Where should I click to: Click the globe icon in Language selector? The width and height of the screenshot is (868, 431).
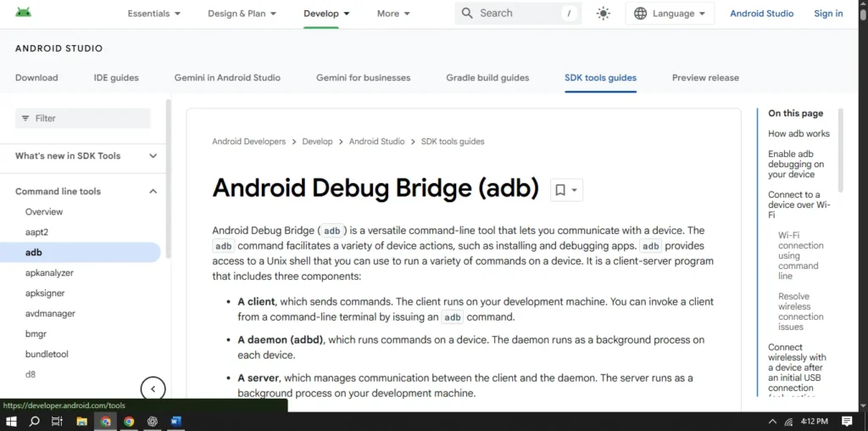641,14
